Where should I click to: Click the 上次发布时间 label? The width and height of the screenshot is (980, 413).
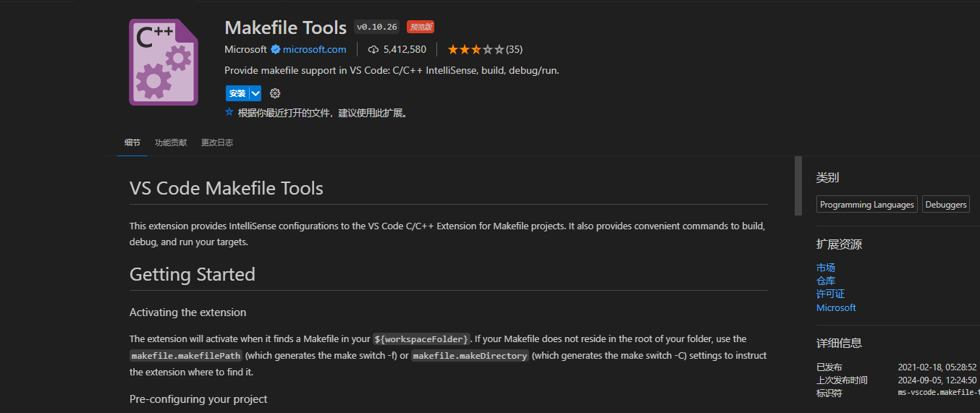tap(842, 380)
